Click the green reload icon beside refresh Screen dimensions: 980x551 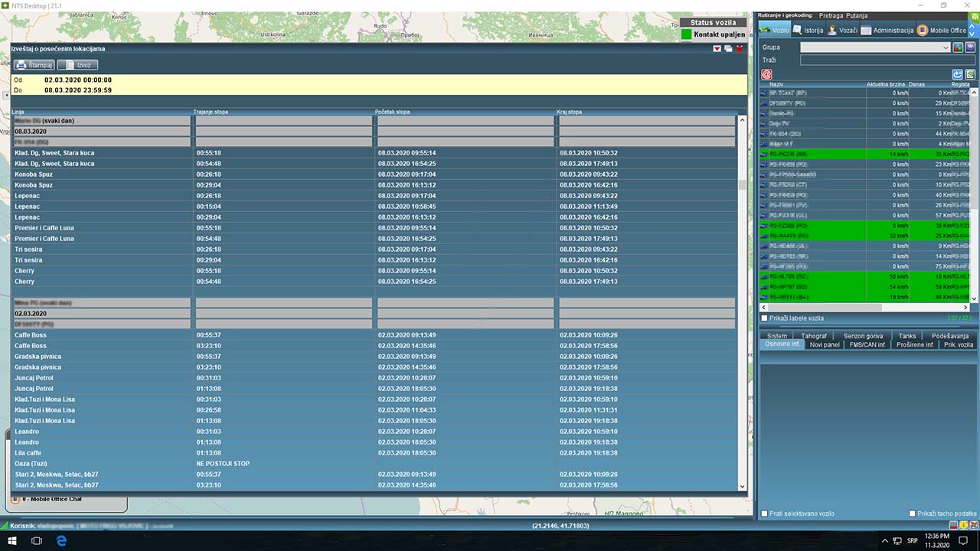click(x=970, y=74)
